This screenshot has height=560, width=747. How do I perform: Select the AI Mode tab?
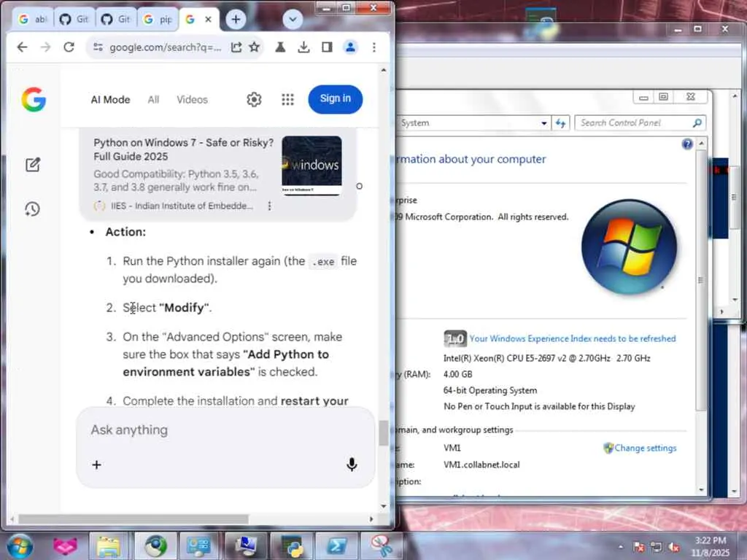click(111, 99)
